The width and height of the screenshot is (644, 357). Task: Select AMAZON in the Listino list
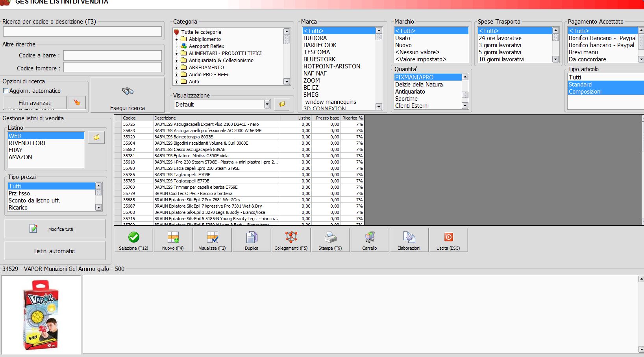46,157
